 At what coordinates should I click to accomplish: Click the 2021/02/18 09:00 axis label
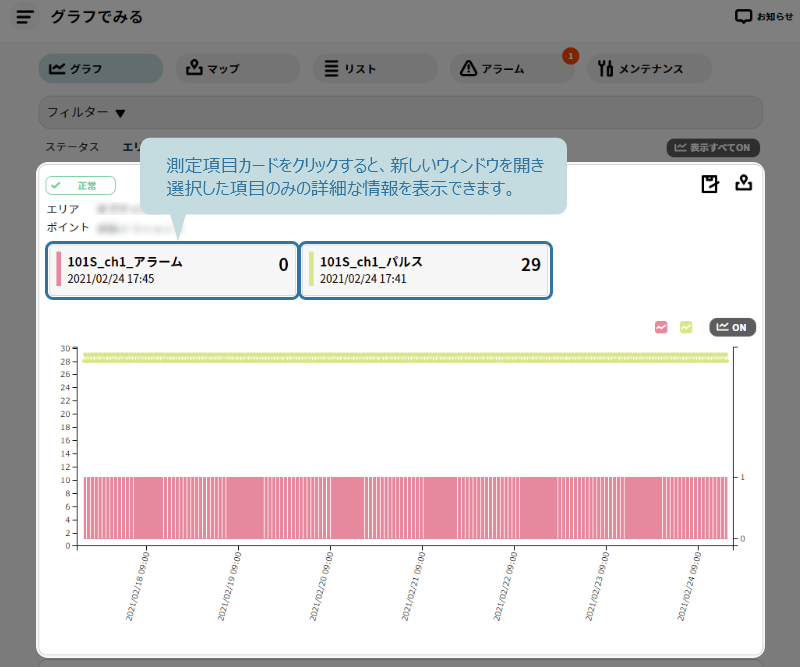coord(137,586)
